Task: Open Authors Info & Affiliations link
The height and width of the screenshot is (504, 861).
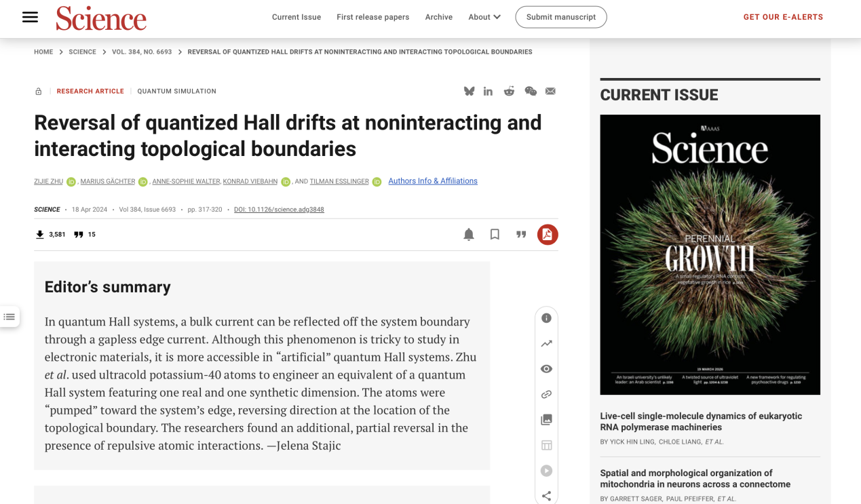Action: coord(433,181)
